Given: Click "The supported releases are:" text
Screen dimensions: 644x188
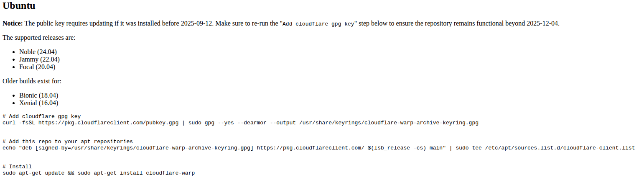Looking at the screenshot, I should click(39, 38).
